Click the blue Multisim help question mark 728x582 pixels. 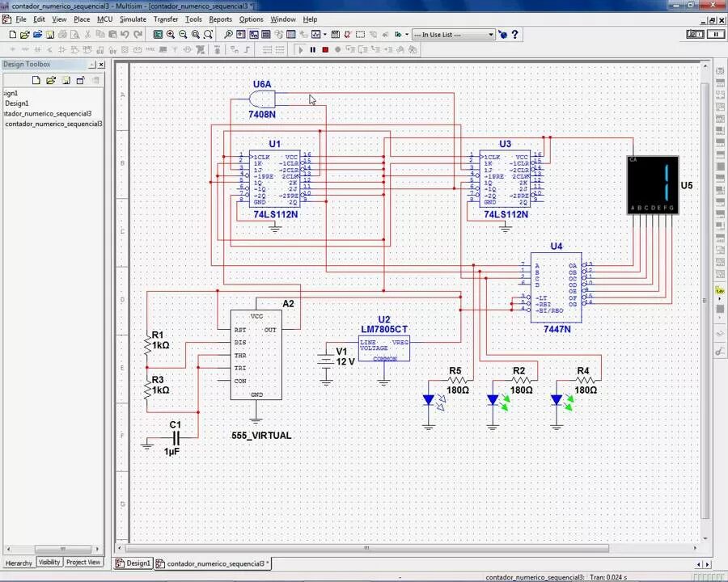click(515, 34)
